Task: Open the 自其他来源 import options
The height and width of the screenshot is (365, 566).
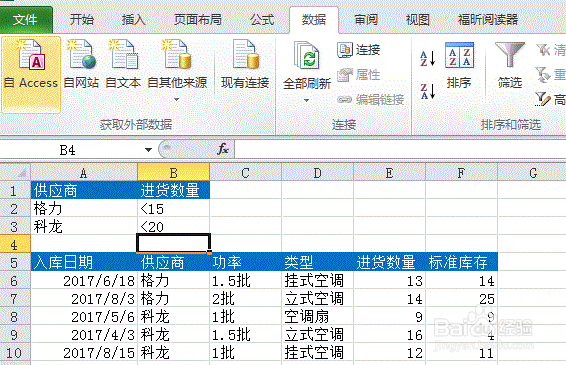Action: pos(177,70)
